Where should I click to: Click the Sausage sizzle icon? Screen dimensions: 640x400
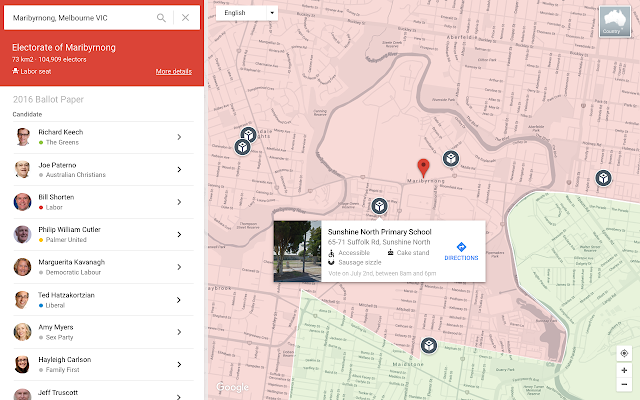click(331, 262)
